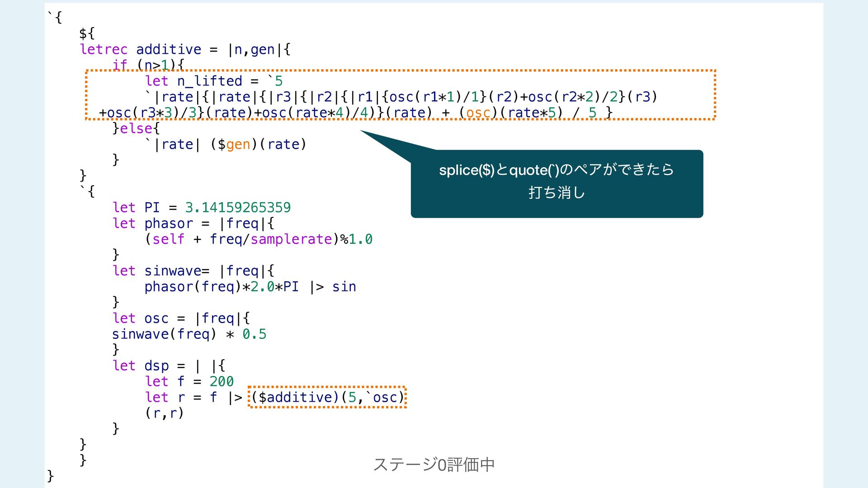
Task: Click the 'samplerate' identifier
Action: (291, 239)
